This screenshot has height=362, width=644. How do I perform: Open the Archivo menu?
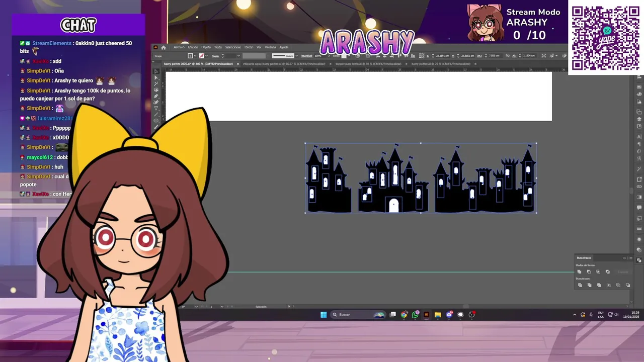click(179, 47)
